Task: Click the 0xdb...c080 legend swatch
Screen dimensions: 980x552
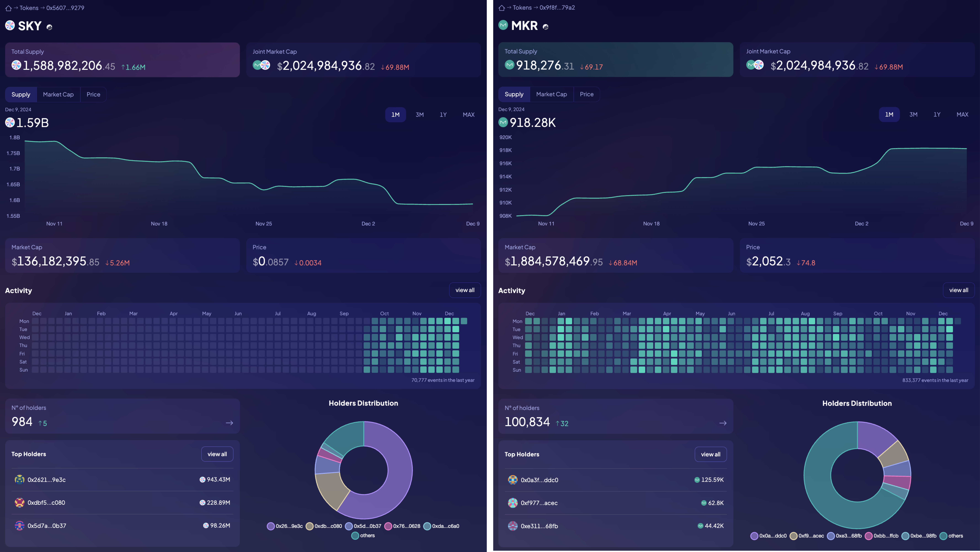Action: coord(310,526)
